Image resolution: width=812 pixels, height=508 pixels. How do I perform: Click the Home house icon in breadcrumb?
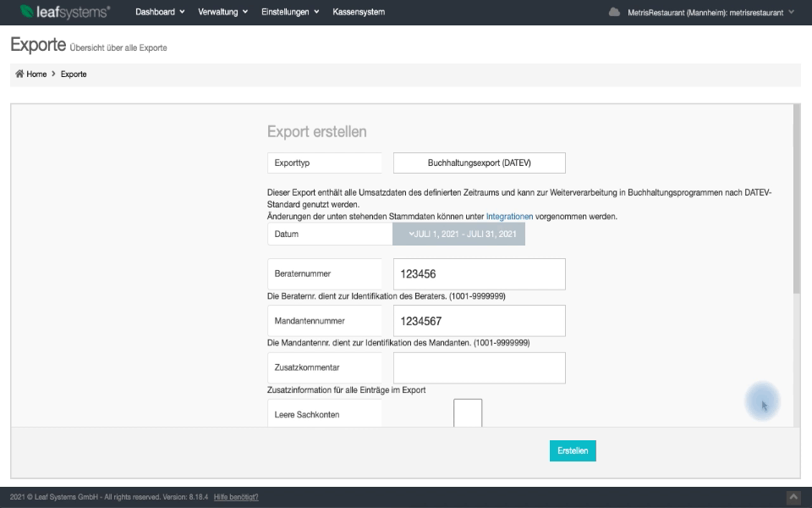(x=19, y=75)
